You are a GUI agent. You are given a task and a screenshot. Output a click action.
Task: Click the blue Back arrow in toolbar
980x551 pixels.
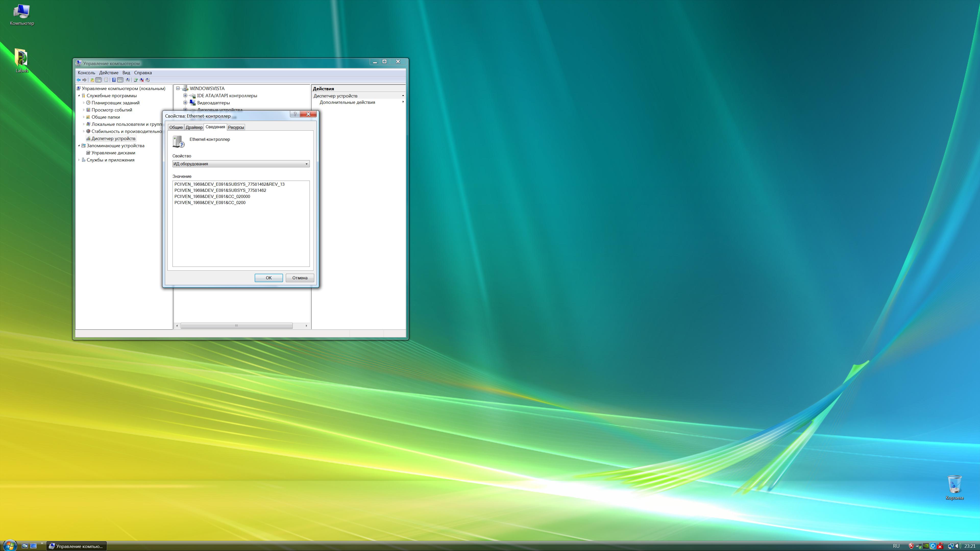click(79, 80)
